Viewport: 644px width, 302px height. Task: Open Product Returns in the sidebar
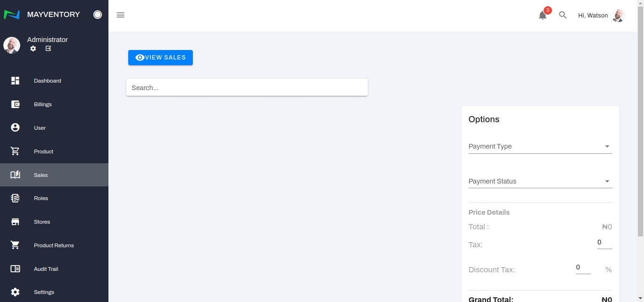[54, 245]
